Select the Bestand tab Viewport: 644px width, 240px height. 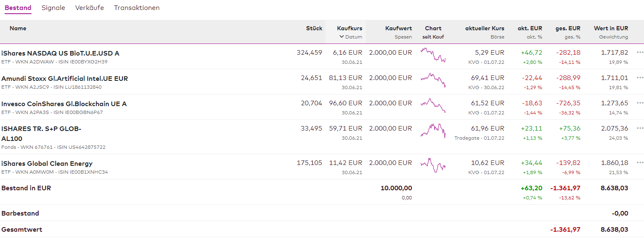click(x=18, y=8)
